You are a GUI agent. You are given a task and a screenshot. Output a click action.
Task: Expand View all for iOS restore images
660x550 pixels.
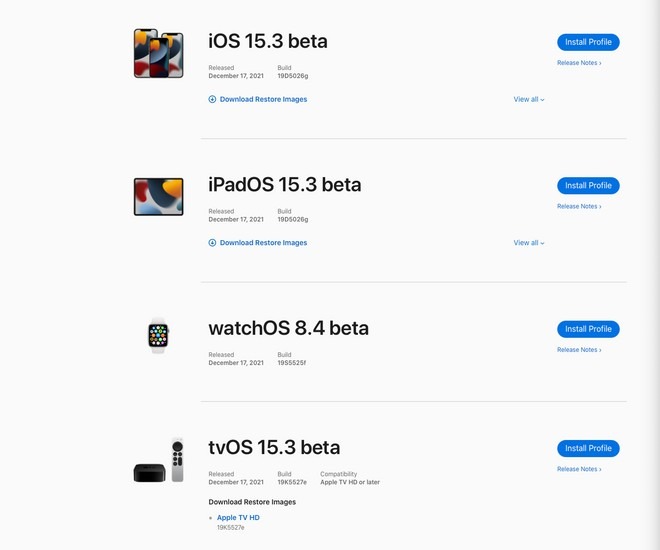pyautogui.click(x=529, y=99)
